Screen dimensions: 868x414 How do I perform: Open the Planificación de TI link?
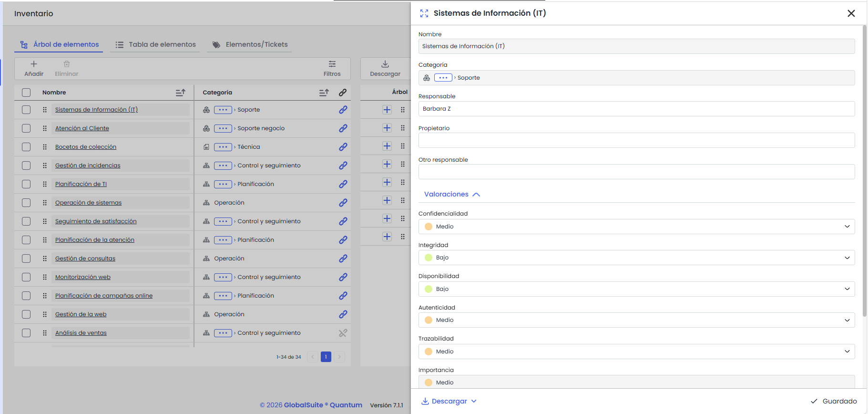coord(81,184)
